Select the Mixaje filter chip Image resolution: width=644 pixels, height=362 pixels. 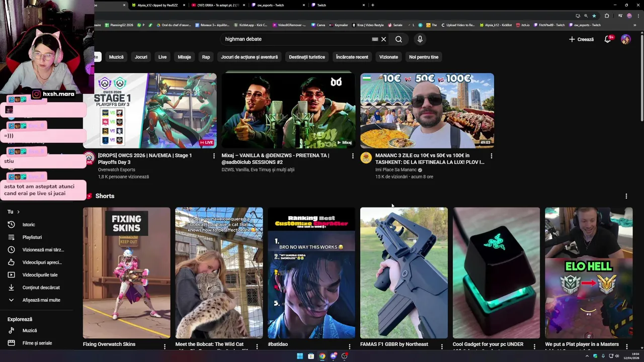184,57
